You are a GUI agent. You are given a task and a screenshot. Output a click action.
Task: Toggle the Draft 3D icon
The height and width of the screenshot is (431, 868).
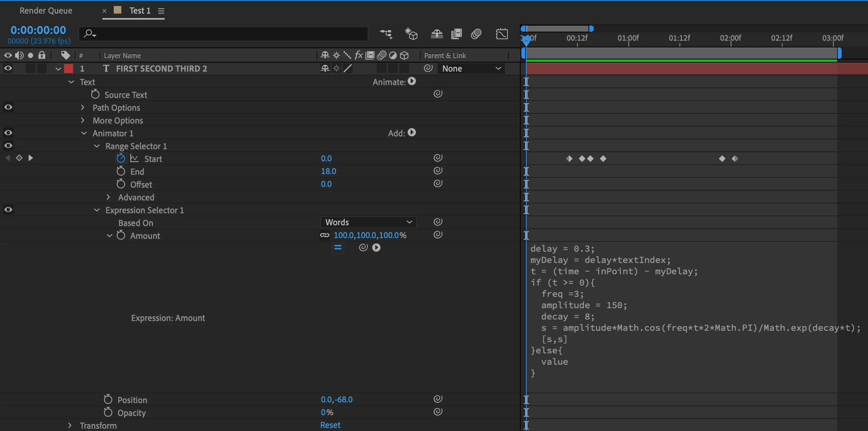tap(411, 34)
